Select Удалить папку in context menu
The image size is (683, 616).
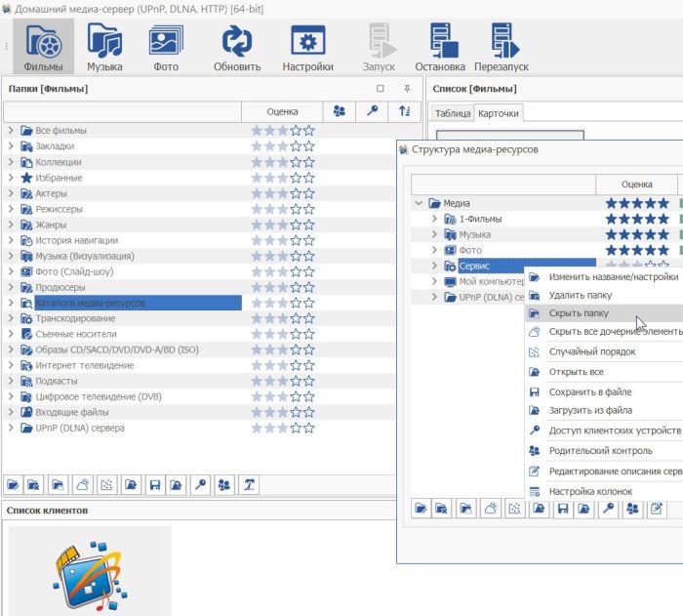pyautogui.click(x=580, y=295)
